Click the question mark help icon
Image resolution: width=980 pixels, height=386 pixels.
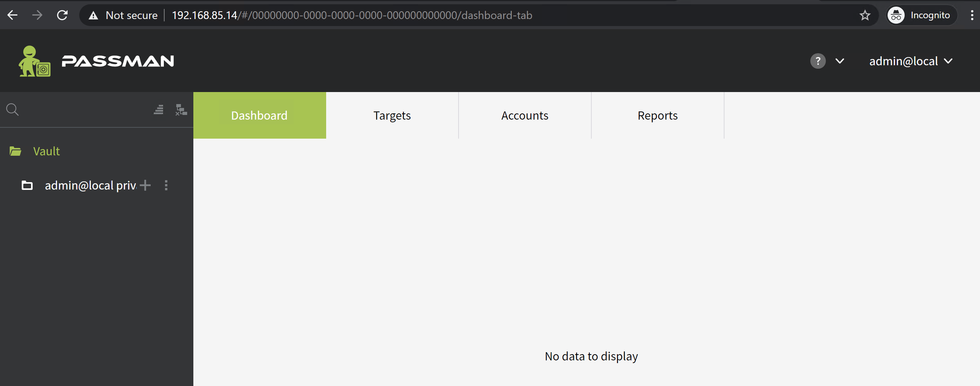[x=818, y=61]
